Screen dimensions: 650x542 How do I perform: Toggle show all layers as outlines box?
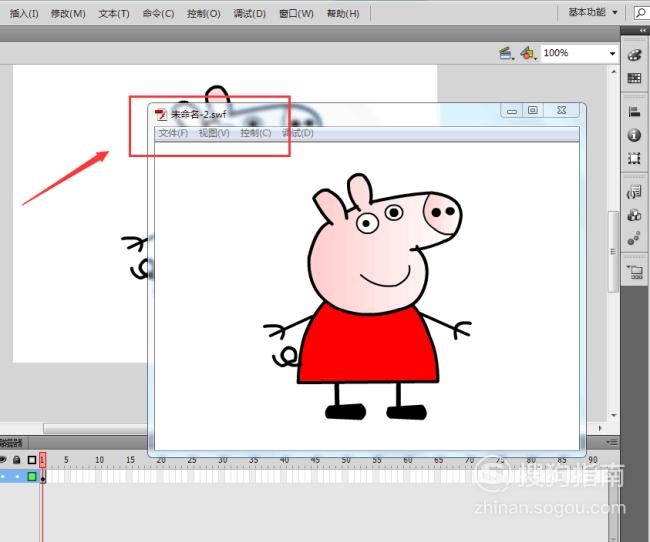[32, 459]
